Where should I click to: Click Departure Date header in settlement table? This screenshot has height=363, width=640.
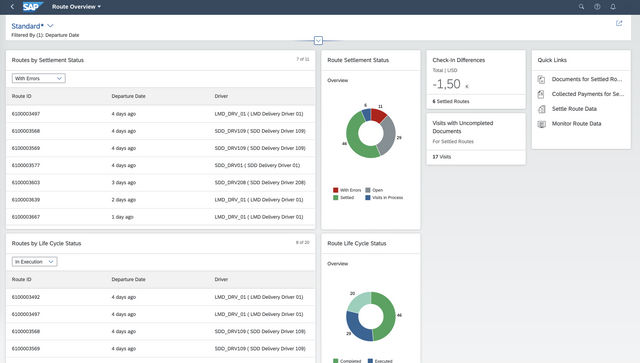129,96
